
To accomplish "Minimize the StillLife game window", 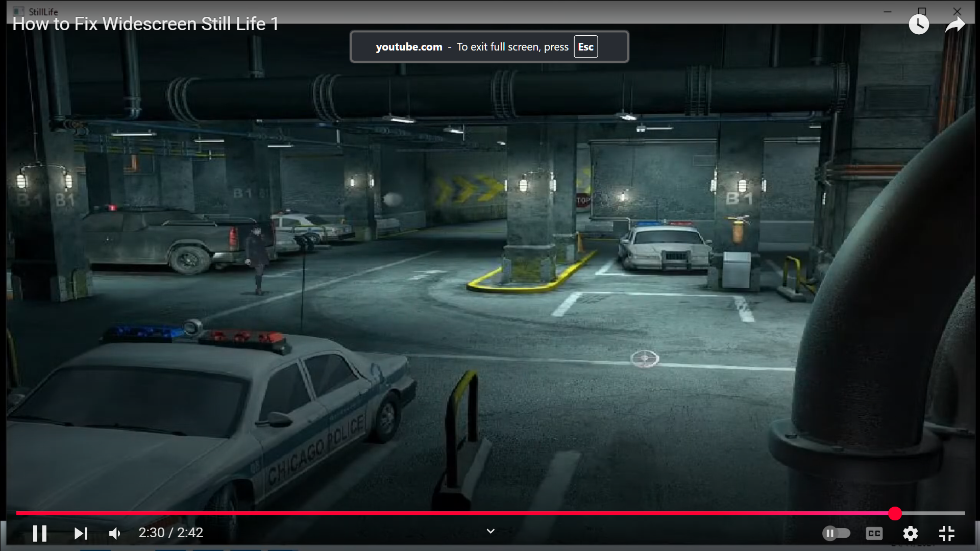I will click(888, 11).
